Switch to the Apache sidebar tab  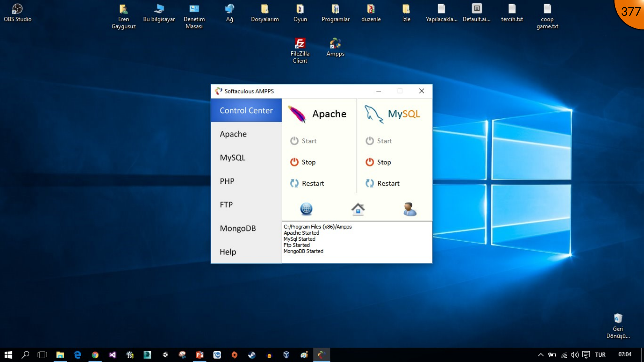[246, 134]
